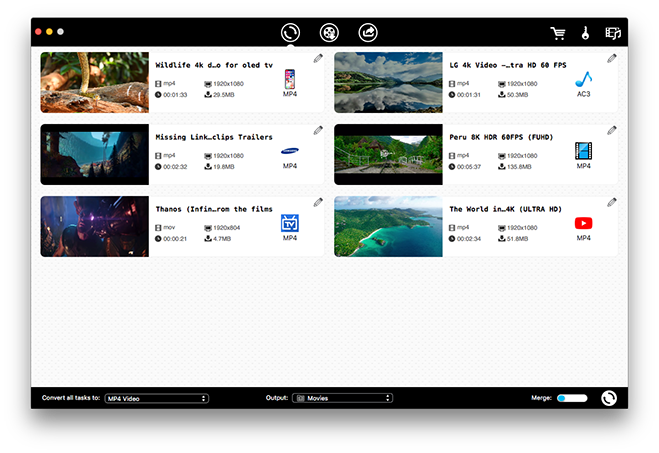Click the 00:05:37 duration of Peru video
This screenshot has width=659, height=453.
(x=469, y=167)
